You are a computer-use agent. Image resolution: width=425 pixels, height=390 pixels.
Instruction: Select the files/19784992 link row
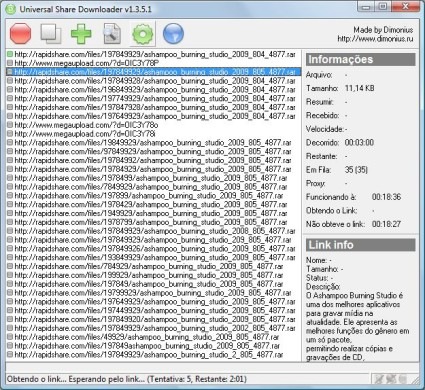[x=154, y=160]
